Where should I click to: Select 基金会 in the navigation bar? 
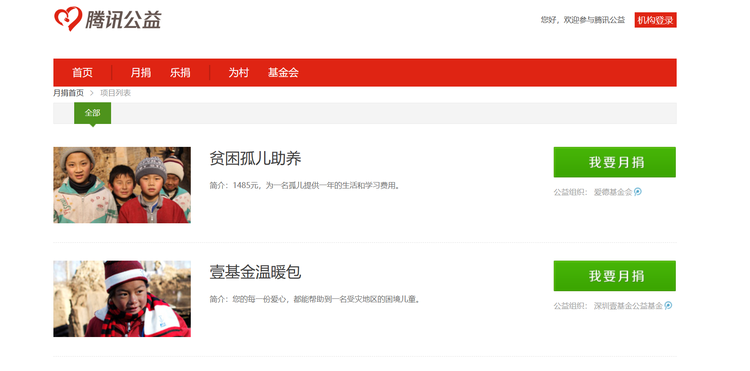[x=283, y=73]
